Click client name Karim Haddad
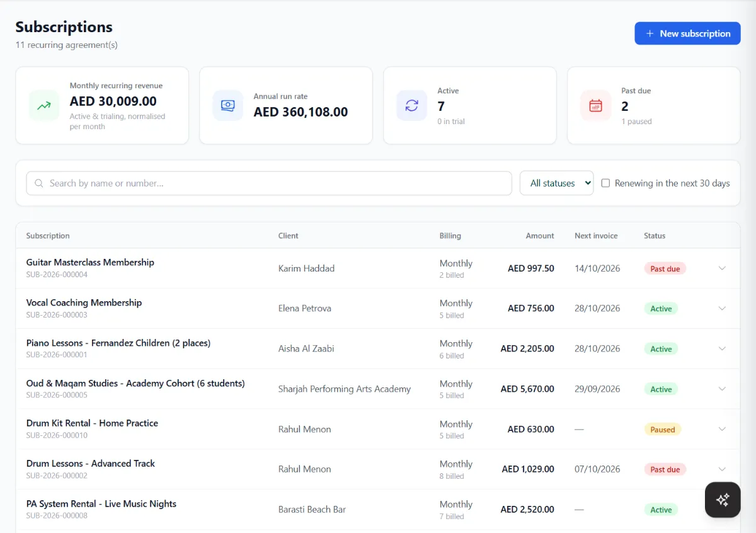 click(x=306, y=268)
